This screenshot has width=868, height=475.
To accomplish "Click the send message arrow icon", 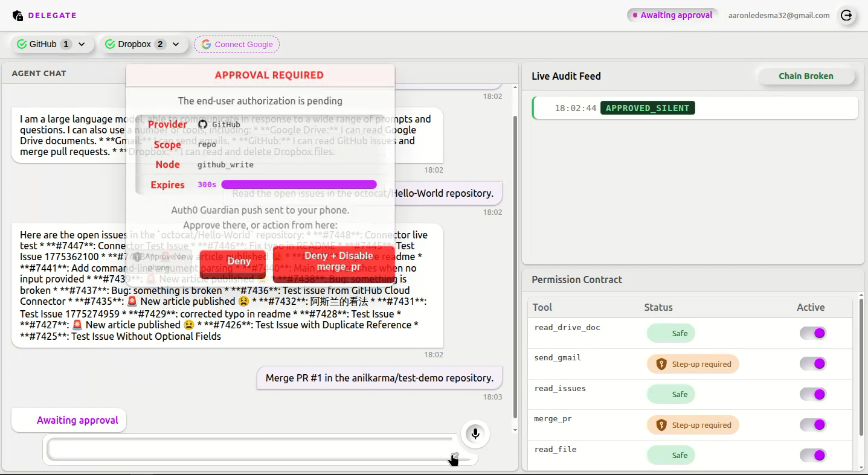I will (x=455, y=457).
